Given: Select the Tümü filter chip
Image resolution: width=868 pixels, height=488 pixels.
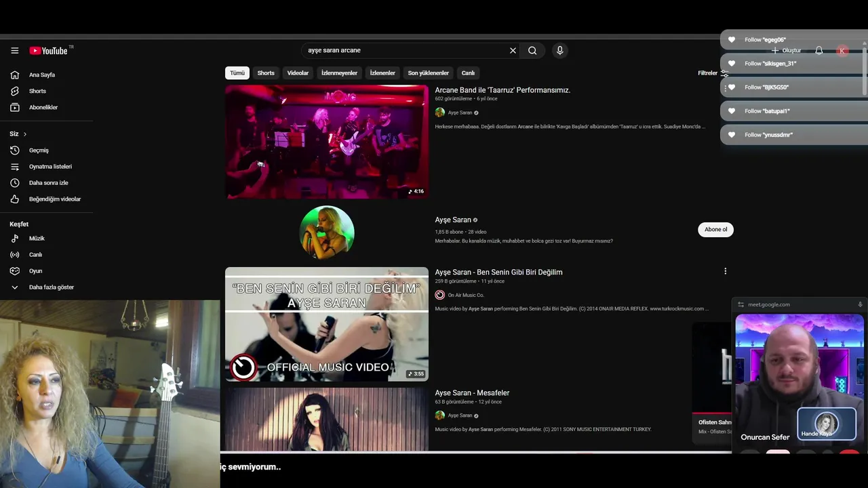Looking at the screenshot, I should (237, 73).
